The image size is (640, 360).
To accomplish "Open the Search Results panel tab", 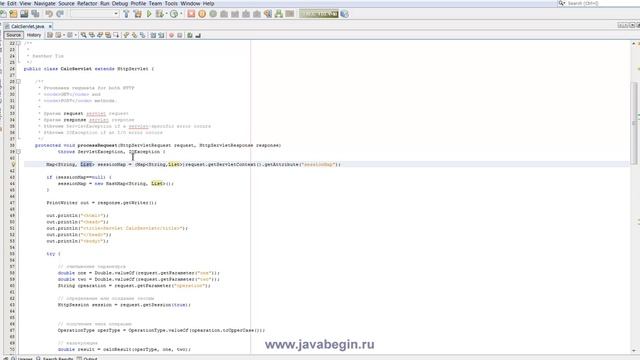I will [x=55, y=358].
